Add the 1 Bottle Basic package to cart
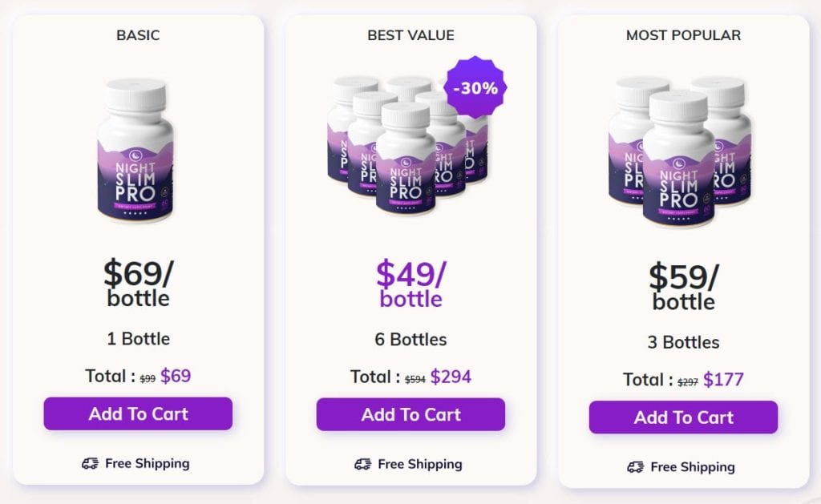Image resolution: width=821 pixels, height=504 pixels. pyautogui.click(x=138, y=414)
